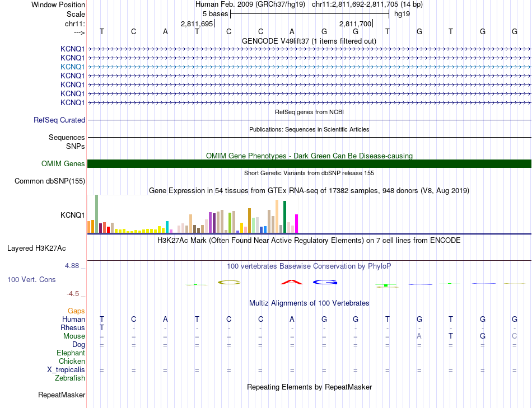The height and width of the screenshot is (408, 532).
Task: Open the GTEx Gene Expression track title
Action: click(309, 191)
